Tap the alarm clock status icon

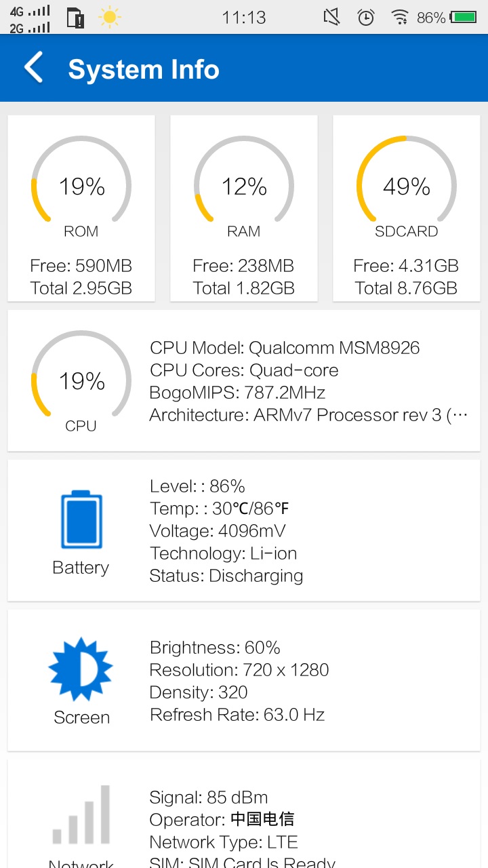click(x=366, y=18)
